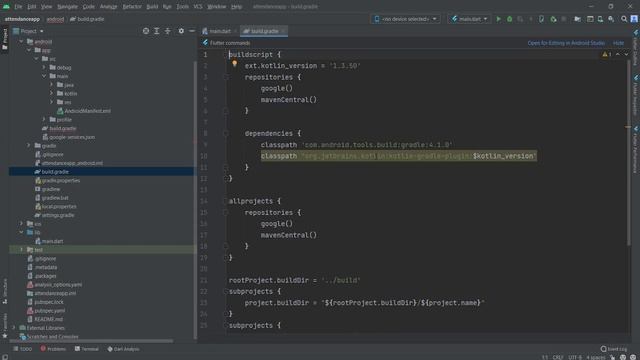Image resolution: width=640 pixels, height=360 pixels.
Task: Open the device selector dropdown
Action: [405, 19]
